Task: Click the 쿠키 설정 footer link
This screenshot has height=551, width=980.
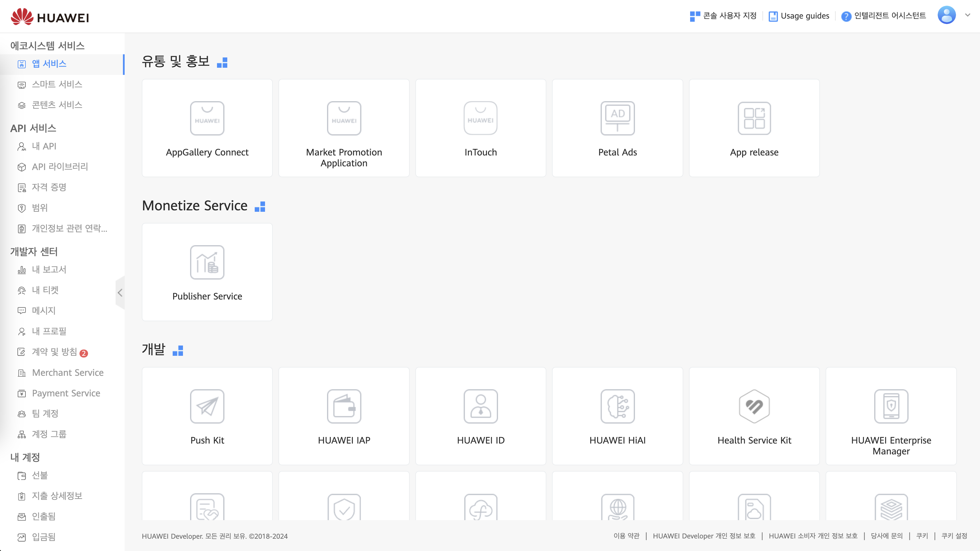Action: 954,536
